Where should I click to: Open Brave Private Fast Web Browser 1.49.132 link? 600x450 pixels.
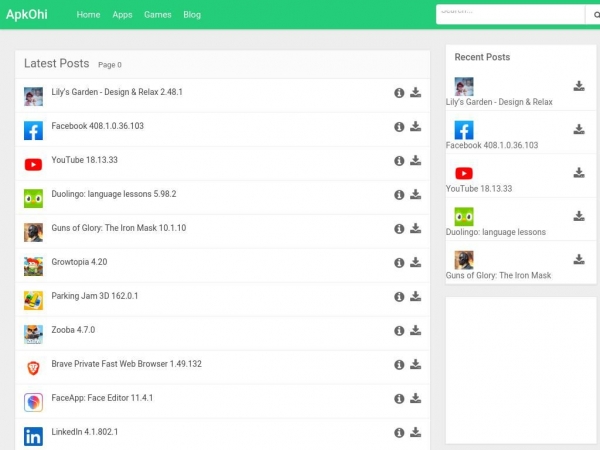(127, 364)
